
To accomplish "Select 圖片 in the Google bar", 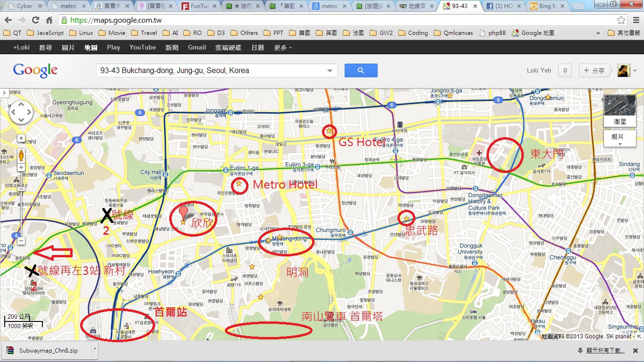I will (68, 48).
